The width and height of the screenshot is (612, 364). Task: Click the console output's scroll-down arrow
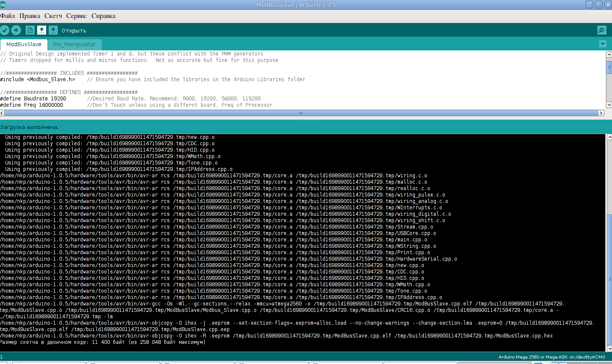click(609, 349)
